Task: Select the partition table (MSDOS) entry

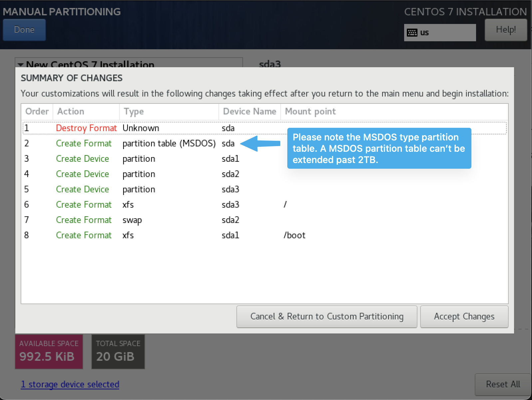Action: point(169,143)
